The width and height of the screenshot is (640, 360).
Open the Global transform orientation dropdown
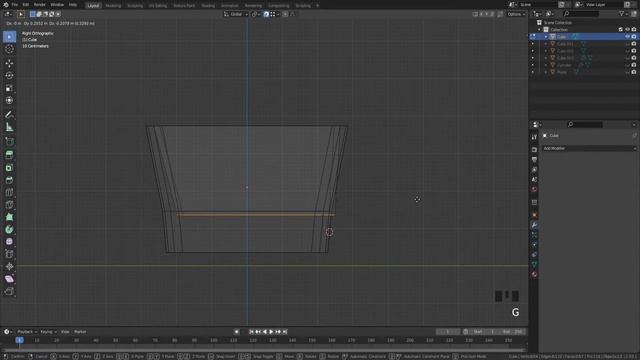tap(236, 14)
